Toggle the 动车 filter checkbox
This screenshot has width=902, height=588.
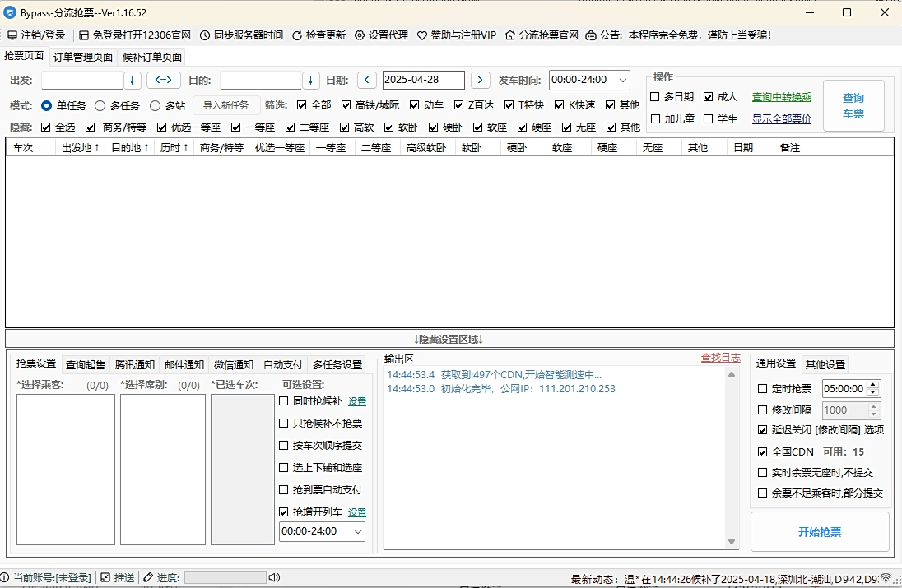tap(414, 105)
